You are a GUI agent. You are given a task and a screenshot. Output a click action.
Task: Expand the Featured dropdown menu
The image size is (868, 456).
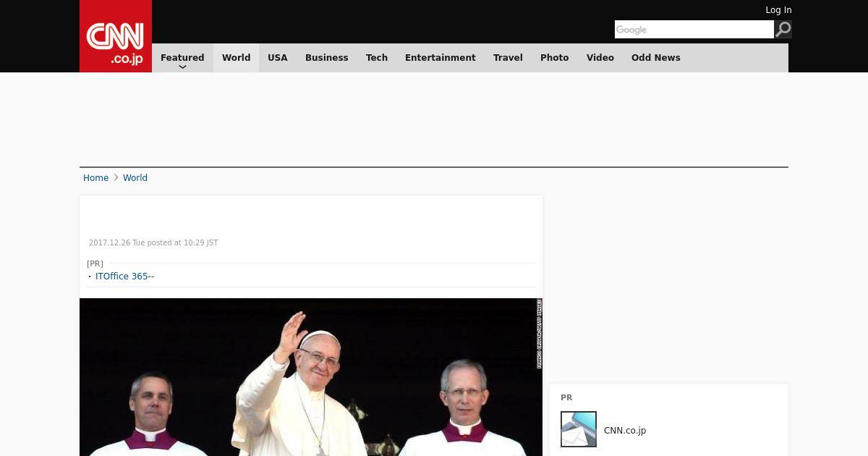click(182, 58)
